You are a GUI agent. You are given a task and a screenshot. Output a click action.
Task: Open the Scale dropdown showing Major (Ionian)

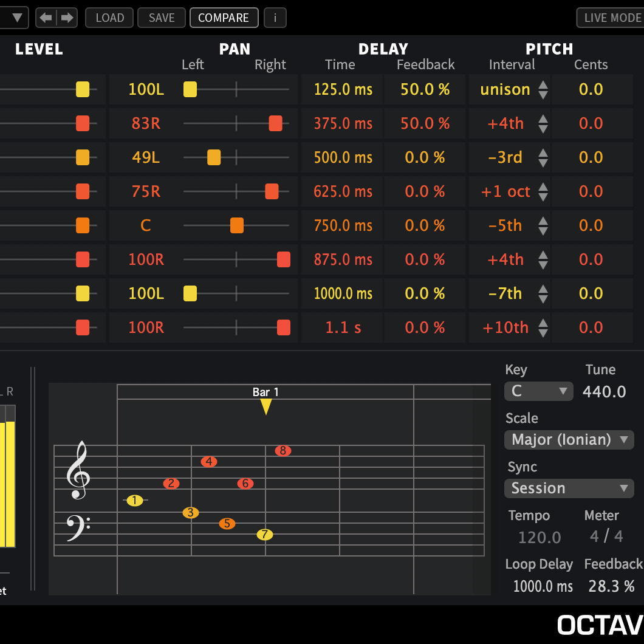[x=569, y=439]
